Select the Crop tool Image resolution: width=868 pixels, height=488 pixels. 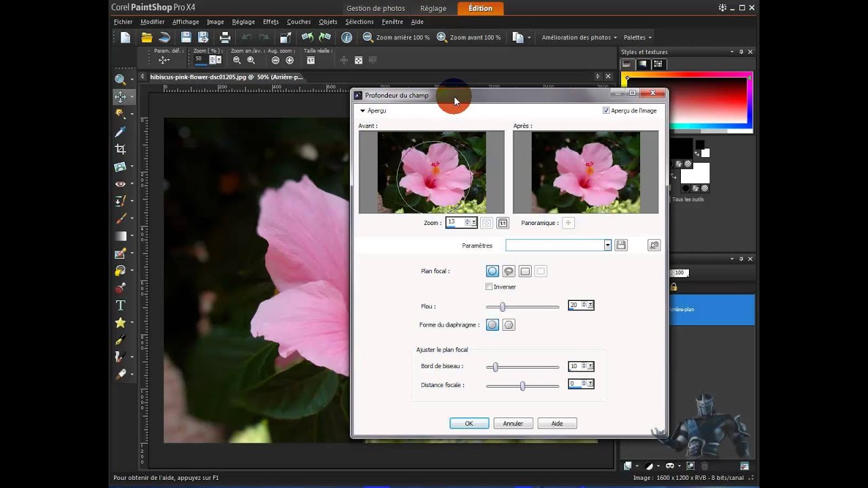click(120, 149)
